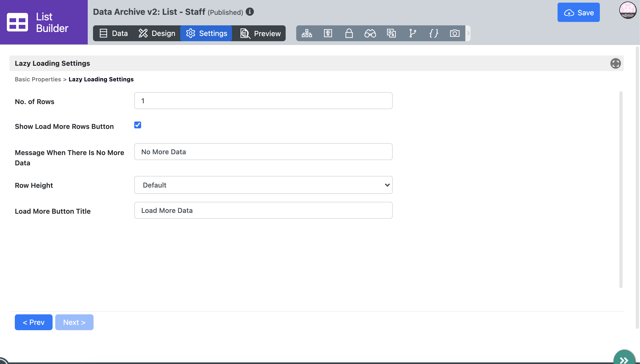Open the curly braces JSON icon

coord(434,33)
